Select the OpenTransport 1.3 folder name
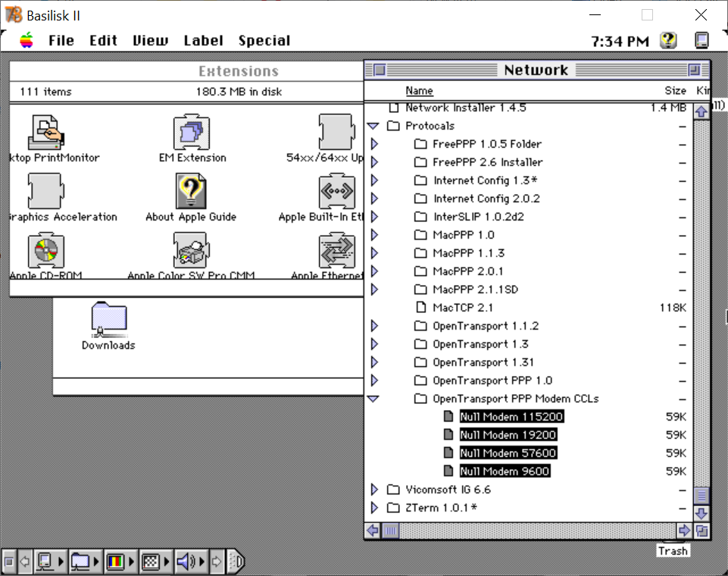 (480, 344)
